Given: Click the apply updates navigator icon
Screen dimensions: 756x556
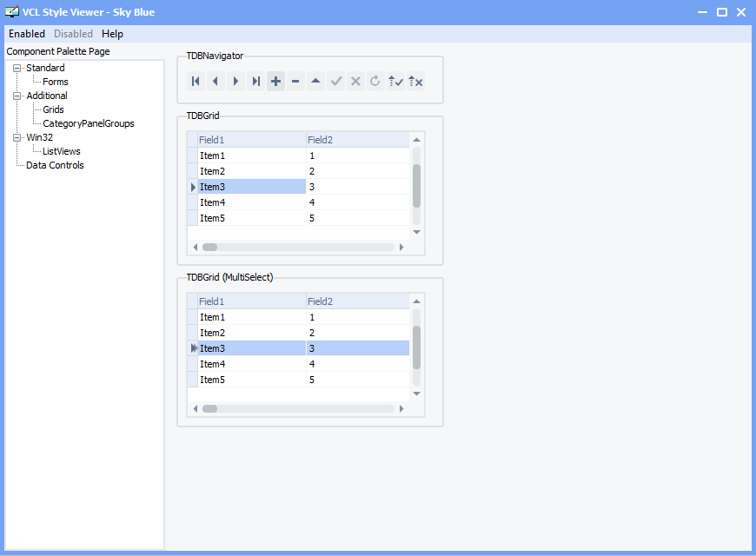Looking at the screenshot, I should [396, 82].
